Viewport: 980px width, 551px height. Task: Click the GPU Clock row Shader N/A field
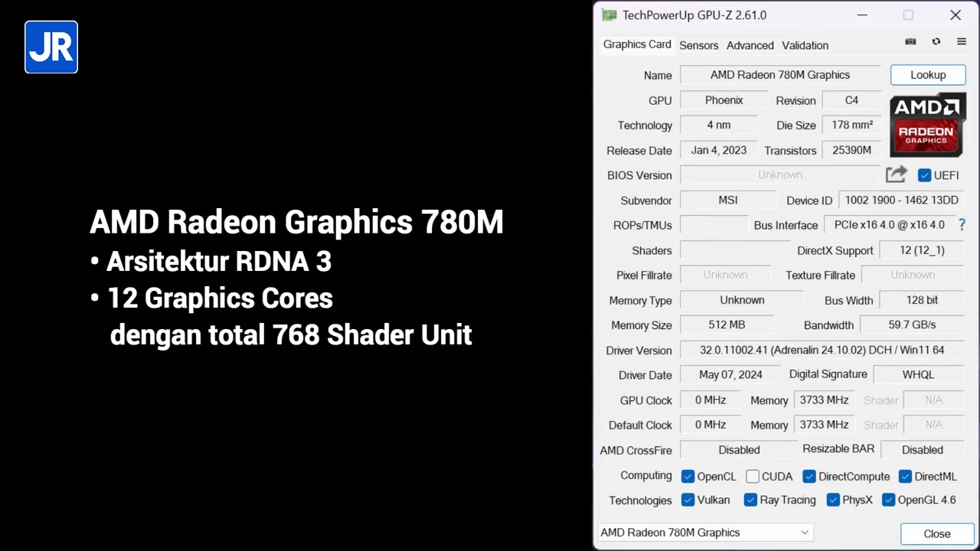934,400
